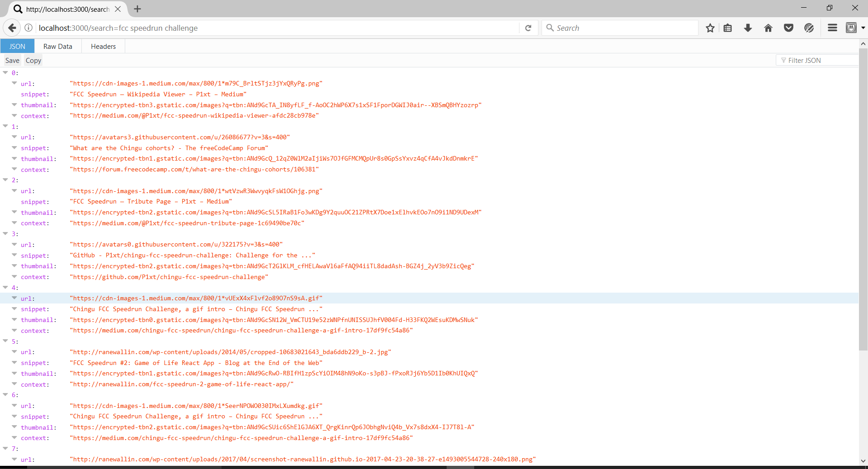
Task: Click the extension icon beside the menu
Action: click(851, 28)
